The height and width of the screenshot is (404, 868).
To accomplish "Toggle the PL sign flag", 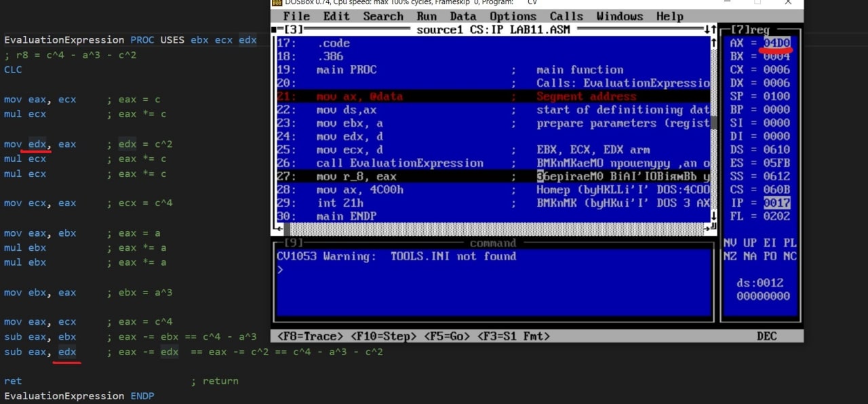I will (x=789, y=243).
